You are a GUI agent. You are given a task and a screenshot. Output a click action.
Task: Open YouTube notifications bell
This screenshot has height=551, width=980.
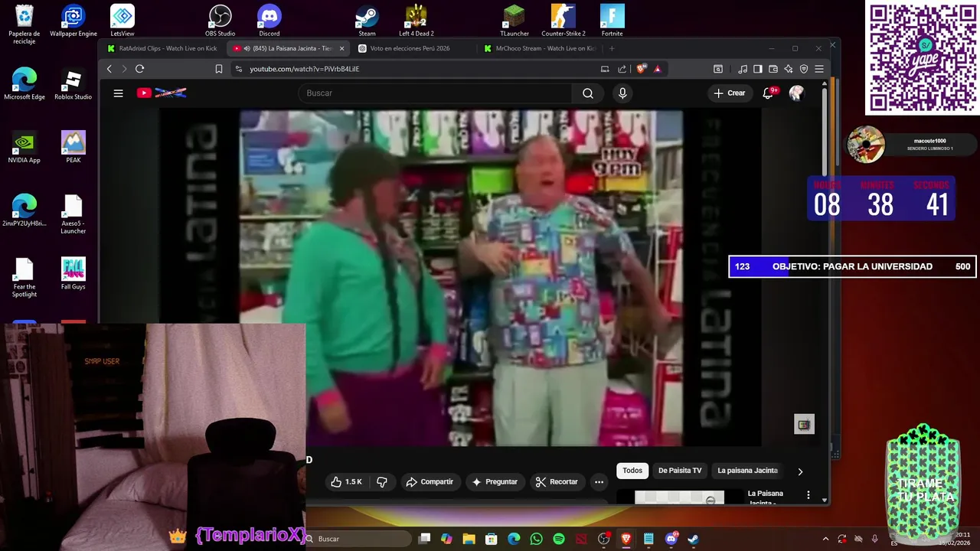point(768,93)
